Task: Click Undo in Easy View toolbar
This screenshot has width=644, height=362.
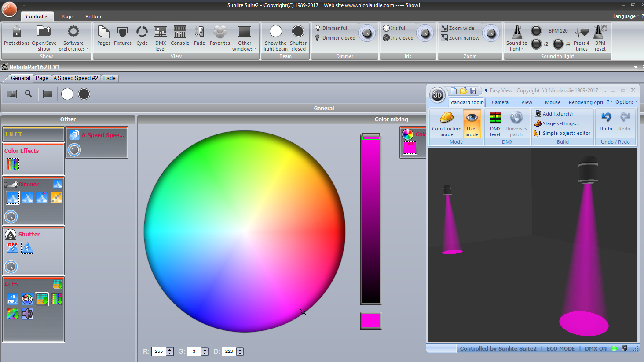Action: pos(606,122)
